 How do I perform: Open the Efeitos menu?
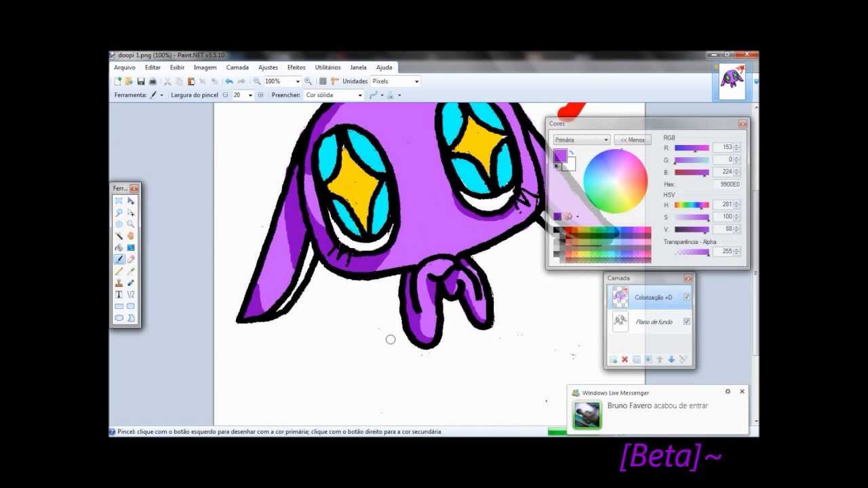(296, 68)
